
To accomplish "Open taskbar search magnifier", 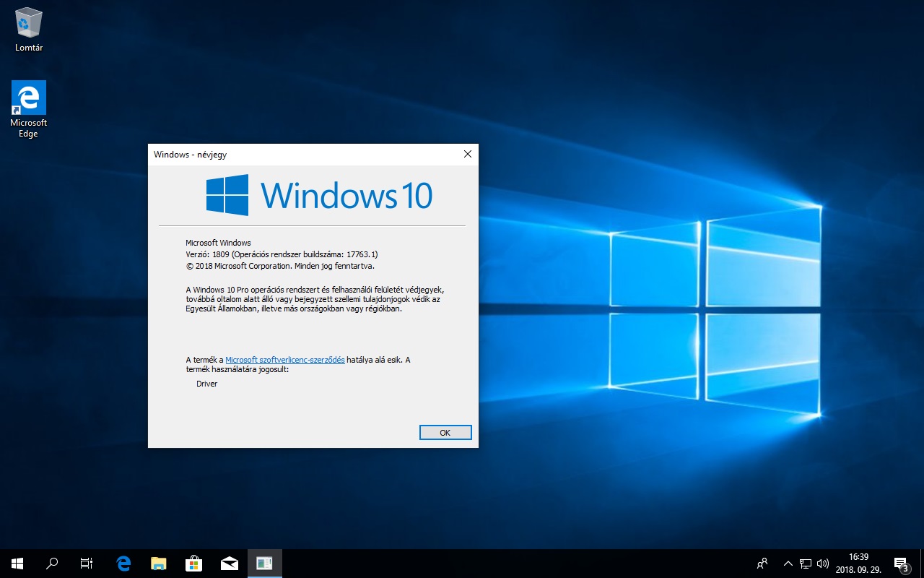I will click(52, 564).
